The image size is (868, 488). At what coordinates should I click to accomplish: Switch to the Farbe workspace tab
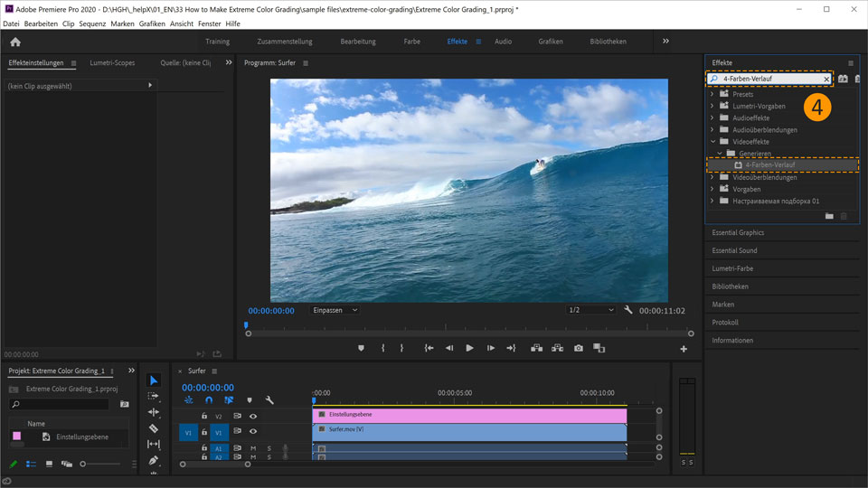click(411, 42)
